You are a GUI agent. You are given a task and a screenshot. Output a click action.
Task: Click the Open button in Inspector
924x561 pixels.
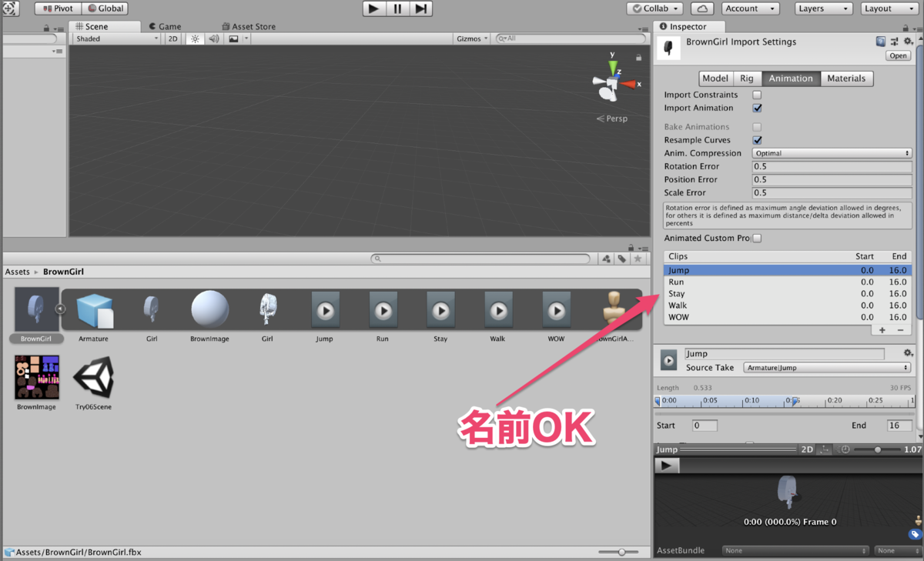(x=898, y=55)
